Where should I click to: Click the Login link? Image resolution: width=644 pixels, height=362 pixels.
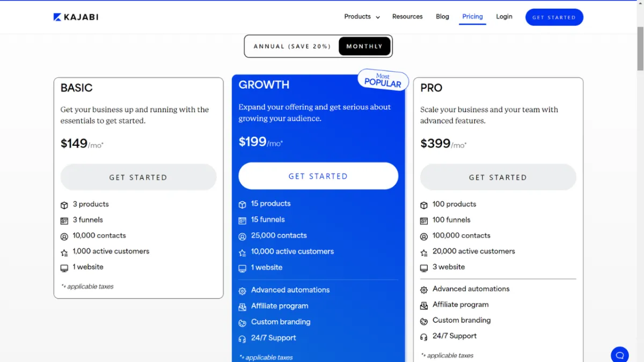click(504, 17)
